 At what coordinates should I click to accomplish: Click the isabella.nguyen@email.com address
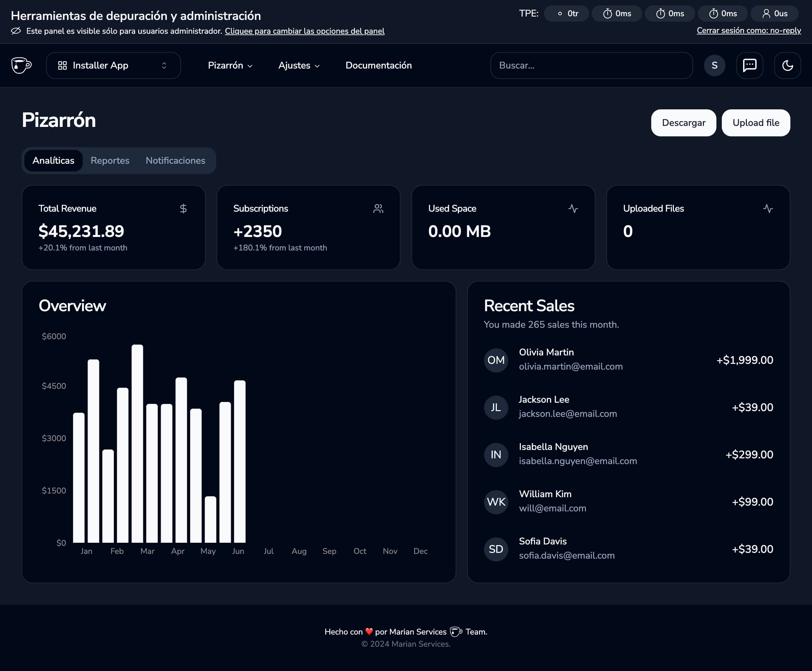click(x=578, y=461)
